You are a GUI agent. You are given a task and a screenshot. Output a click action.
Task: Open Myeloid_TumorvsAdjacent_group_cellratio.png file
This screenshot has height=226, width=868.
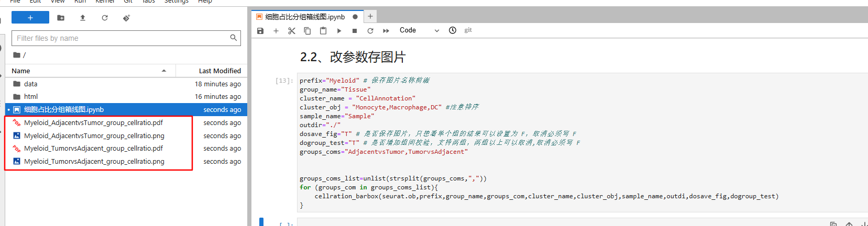(x=94, y=161)
